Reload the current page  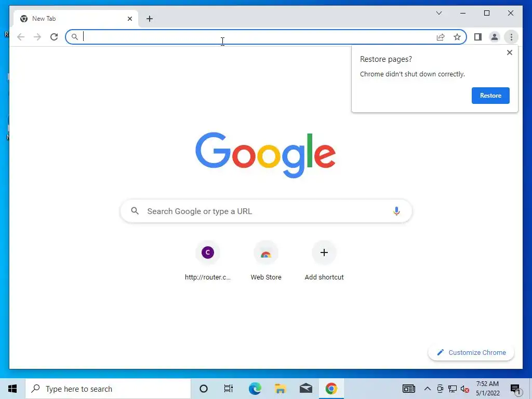point(54,37)
